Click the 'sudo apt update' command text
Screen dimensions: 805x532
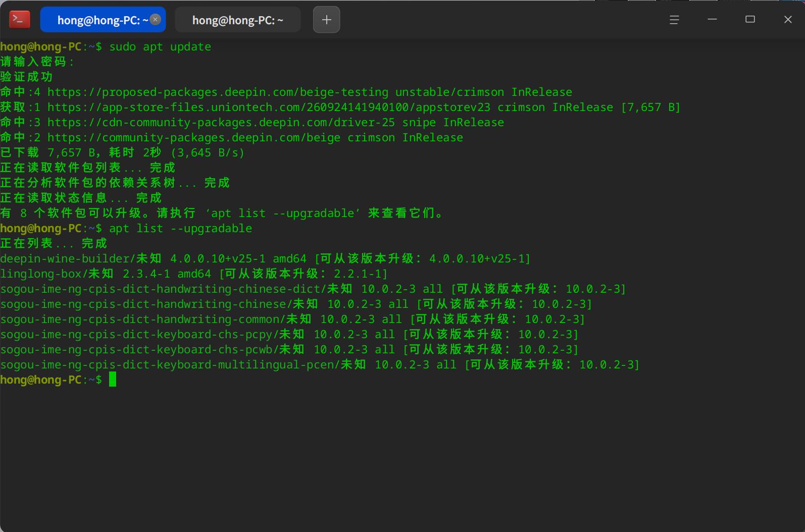click(160, 47)
